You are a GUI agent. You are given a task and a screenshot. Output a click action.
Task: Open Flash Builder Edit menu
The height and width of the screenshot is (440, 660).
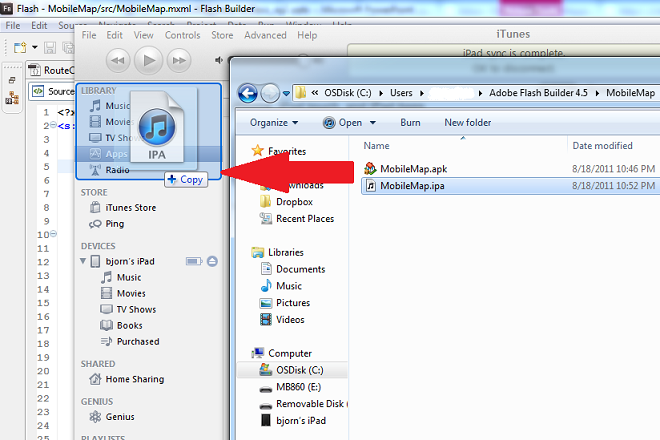tap(39, 26)
